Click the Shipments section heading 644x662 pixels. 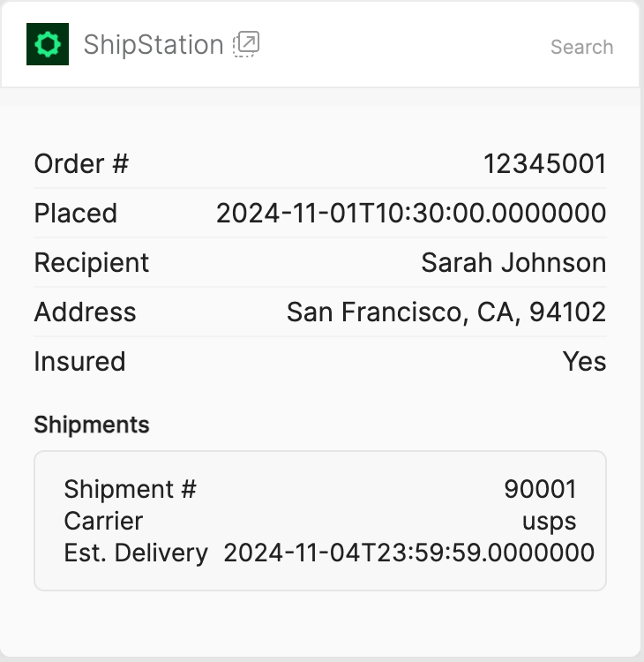[92, 425]
